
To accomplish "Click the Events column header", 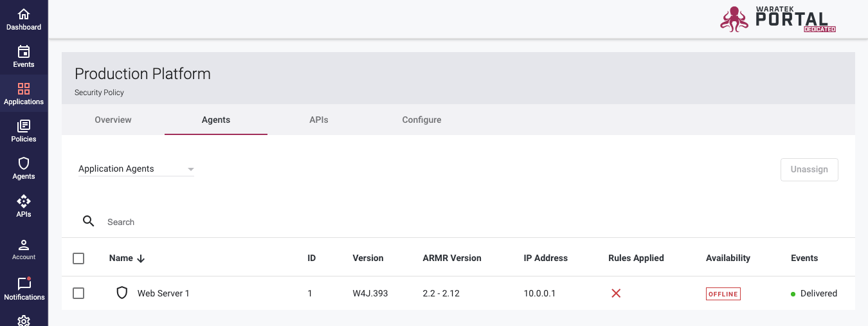I will tap(804, 258).
